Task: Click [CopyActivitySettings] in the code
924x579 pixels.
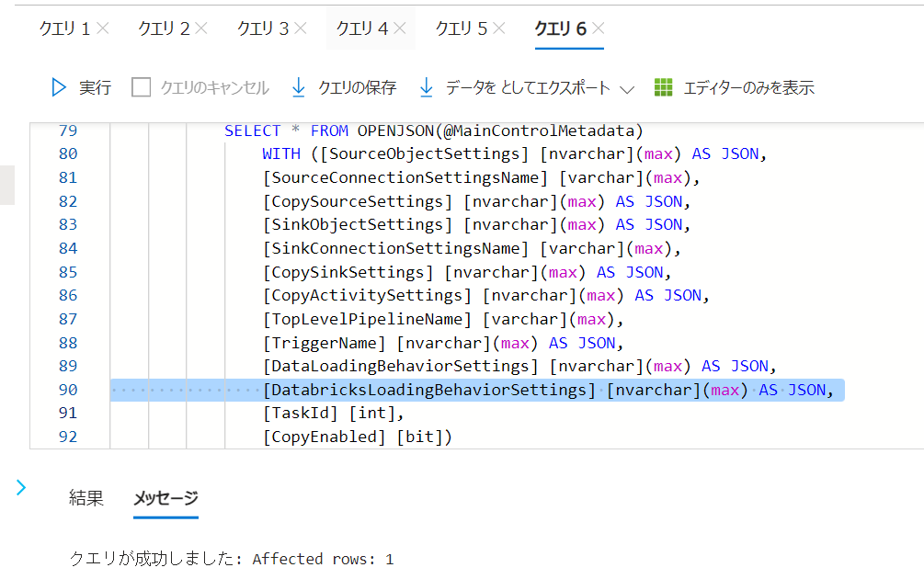Action: 367,296
